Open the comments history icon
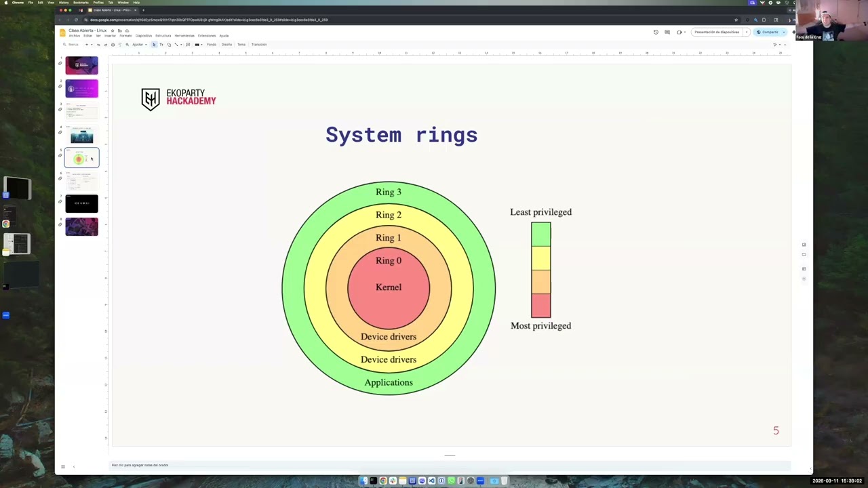The width and height of the screenshot is (868, 488). click(x=667, y=32)
